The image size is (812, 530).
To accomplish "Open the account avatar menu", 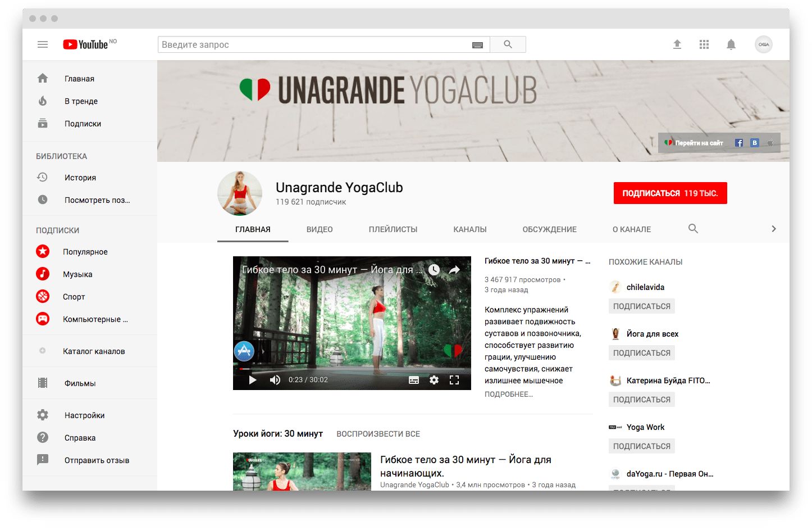I will click(x=764, y=44).
